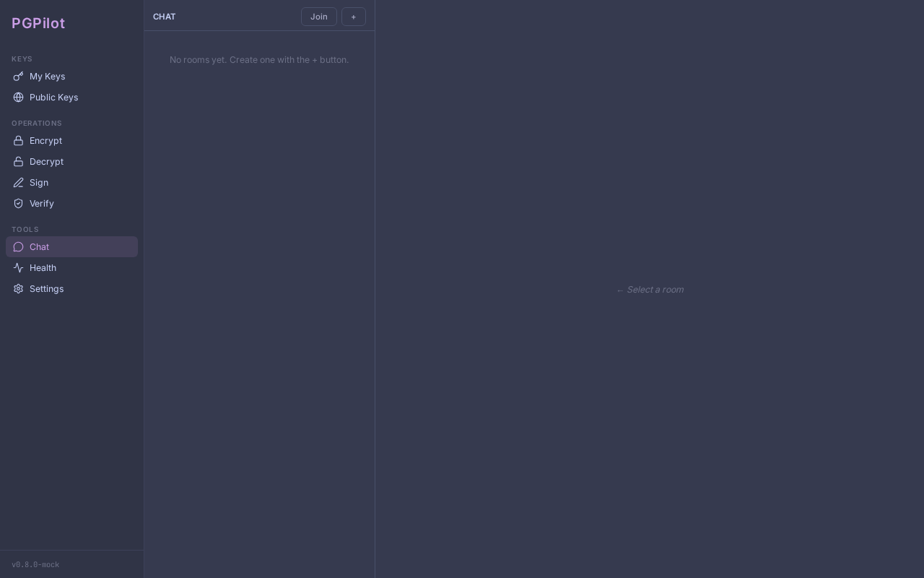Open the Health tool
This screenshot has width=924, height=578.
71,268
